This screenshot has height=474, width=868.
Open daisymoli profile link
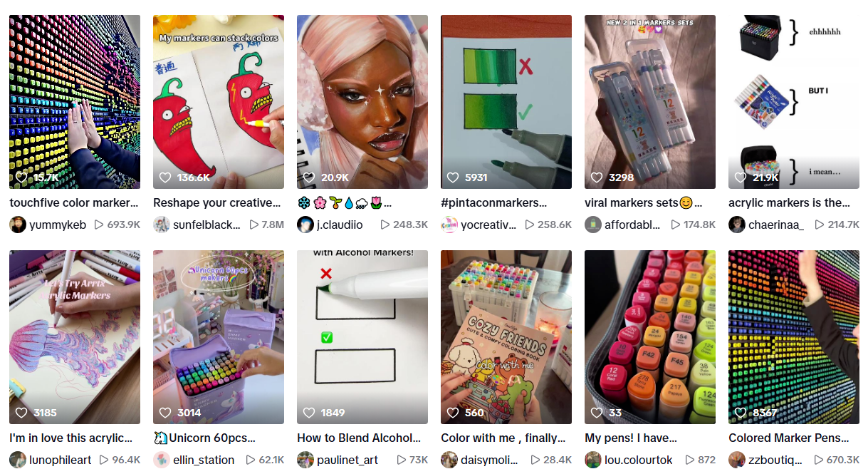pos(488,460)
